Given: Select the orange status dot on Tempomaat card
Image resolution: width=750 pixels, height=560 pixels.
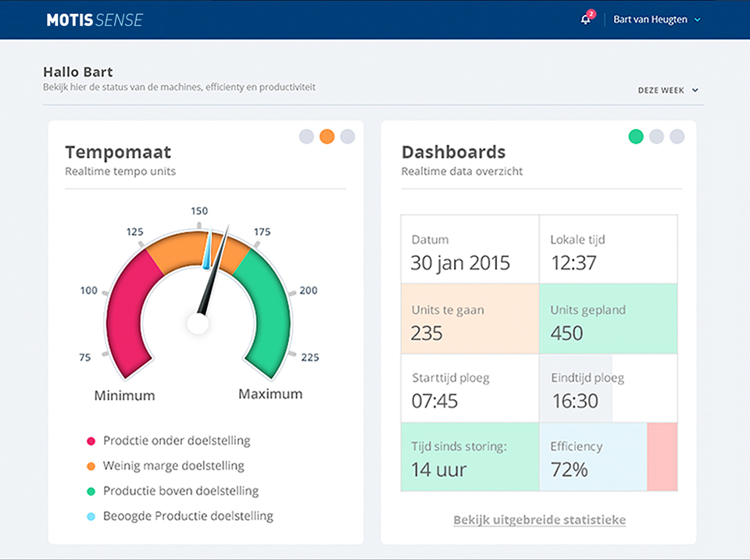Looking at the screenshot, I should point(327,137).
